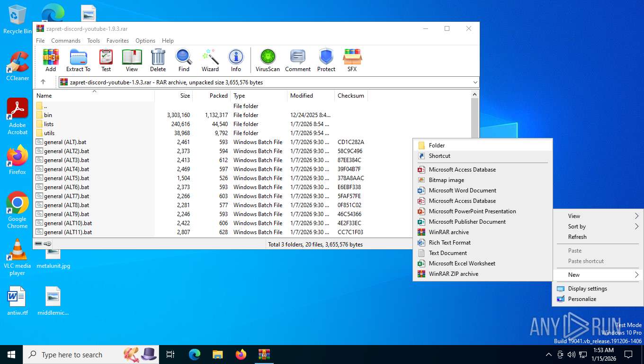Create new Text Document

483,253
